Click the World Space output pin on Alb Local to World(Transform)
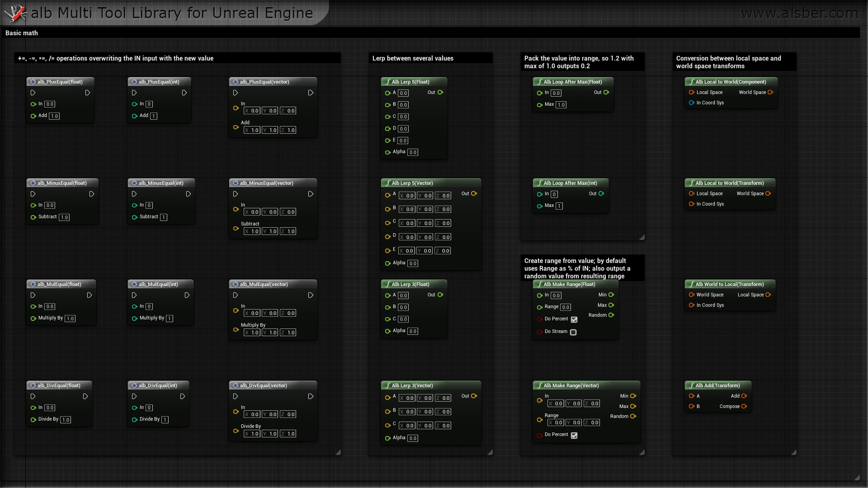This screenshot has width=868, height=488. pyautogui.click(x=768, y=193)
